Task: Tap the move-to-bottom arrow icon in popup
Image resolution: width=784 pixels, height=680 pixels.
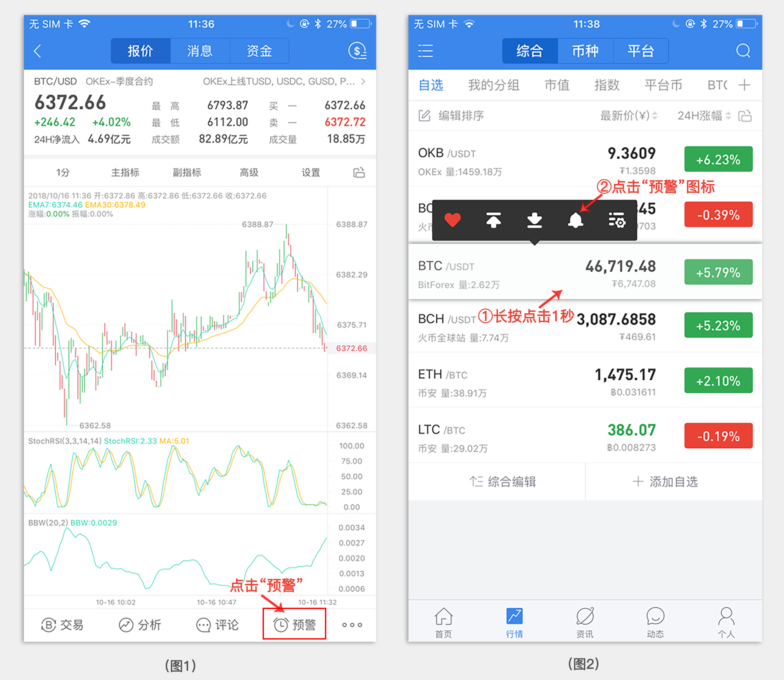Action: pos(534,220)
